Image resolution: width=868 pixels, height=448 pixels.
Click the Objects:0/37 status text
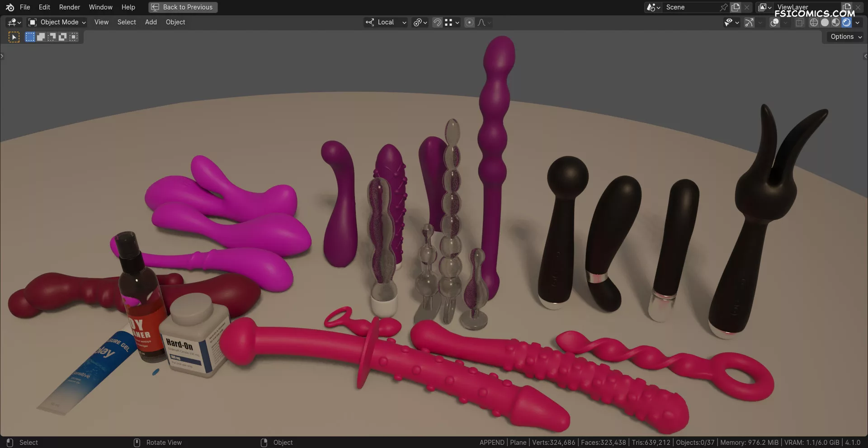pyautogui.click(x=695, y=443)
